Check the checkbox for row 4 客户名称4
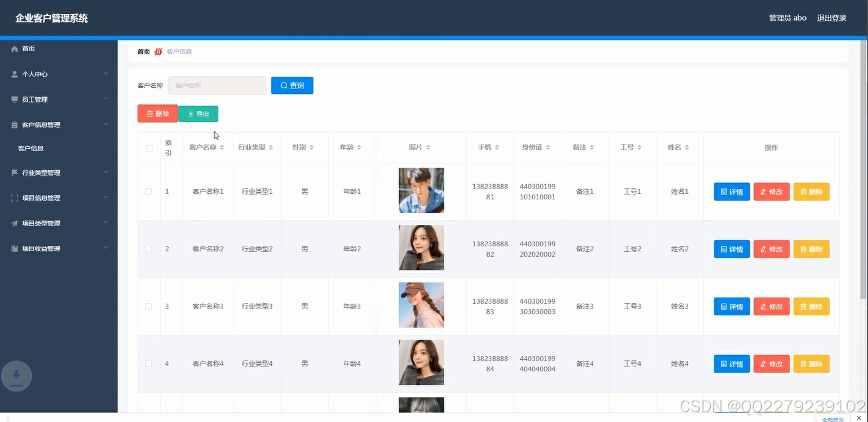868x422 pixels. coord(148,363)
